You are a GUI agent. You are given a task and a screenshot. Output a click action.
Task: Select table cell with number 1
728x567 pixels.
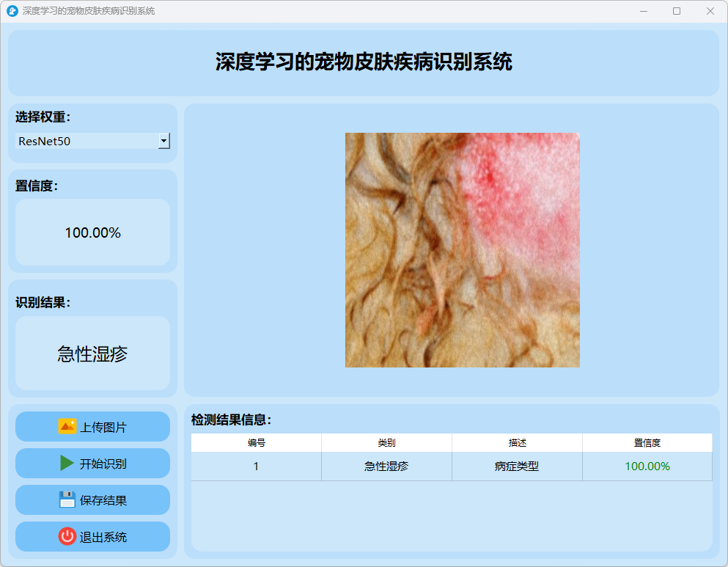(x=257, y=467)
